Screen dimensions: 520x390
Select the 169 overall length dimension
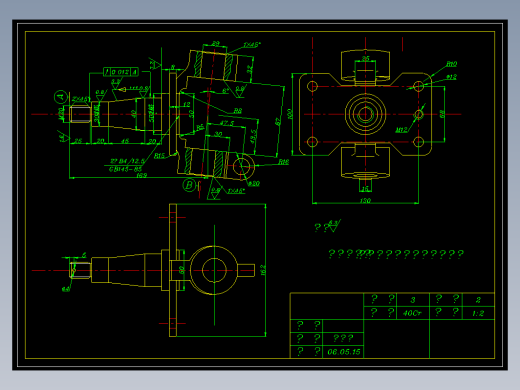[141, 175]
